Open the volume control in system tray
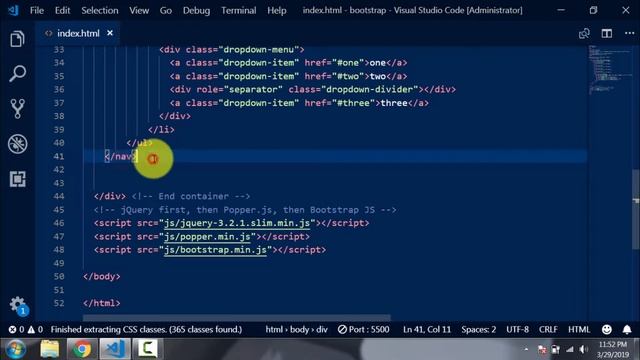Screen dimensions: 640x360 pos(583,349)
